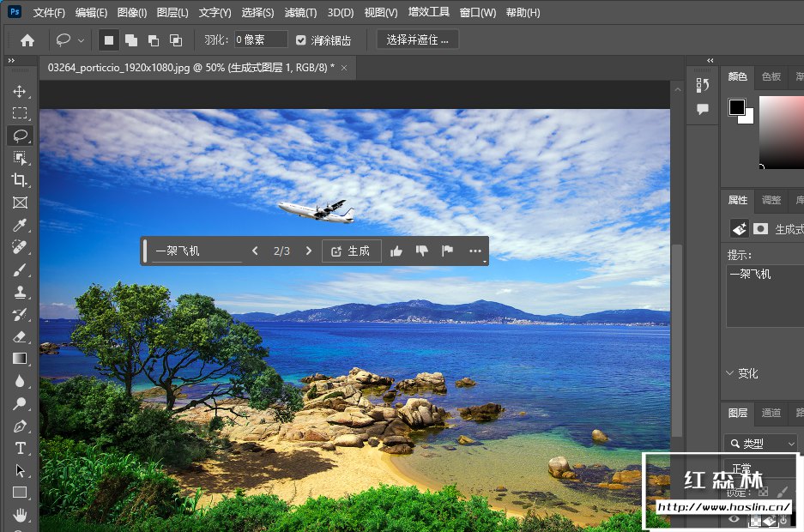Screen dimensions: 804x532
Task: Select the Object Selection tool
Action: tap(20, 158)
